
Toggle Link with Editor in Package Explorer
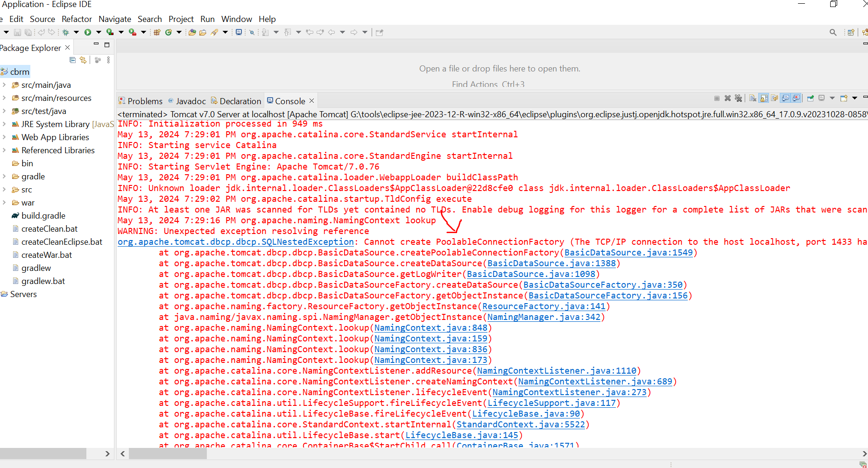point(83,60)
